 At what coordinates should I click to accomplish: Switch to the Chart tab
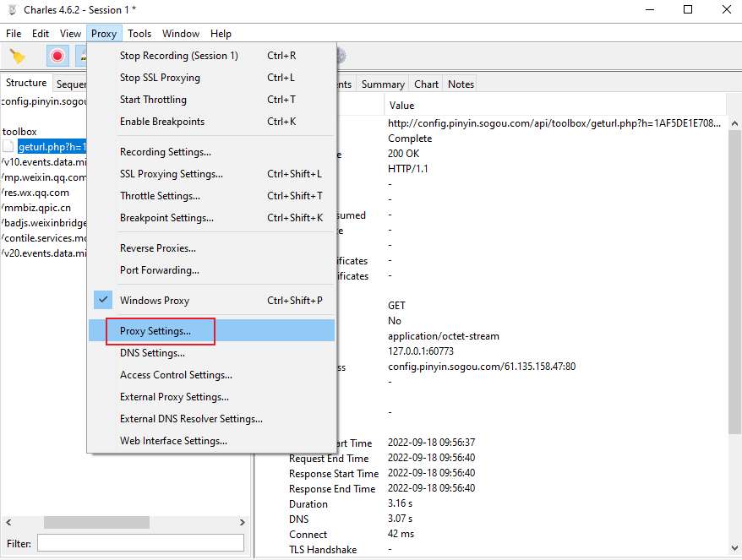tap(427, 84)
